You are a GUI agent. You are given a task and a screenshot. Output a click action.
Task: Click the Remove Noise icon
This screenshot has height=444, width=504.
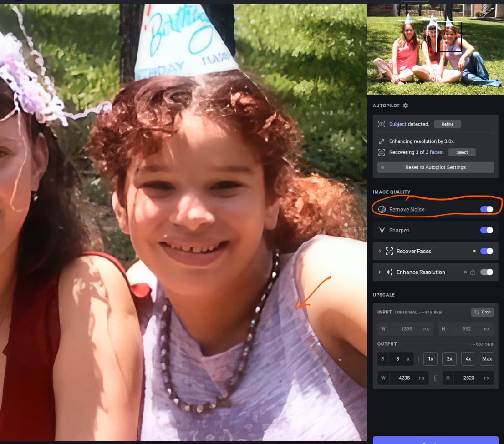pyautogui.click(x=382, y=209)
